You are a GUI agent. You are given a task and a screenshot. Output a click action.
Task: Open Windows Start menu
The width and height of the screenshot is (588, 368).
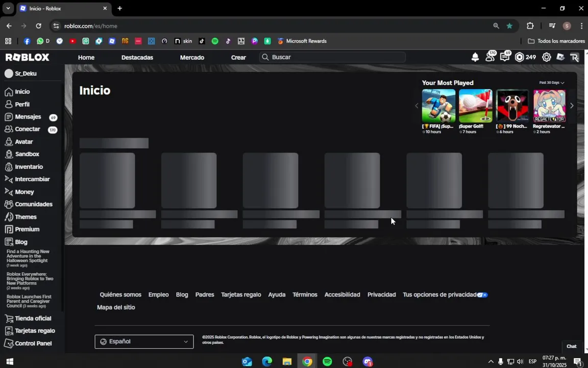(x=10, y=362)
